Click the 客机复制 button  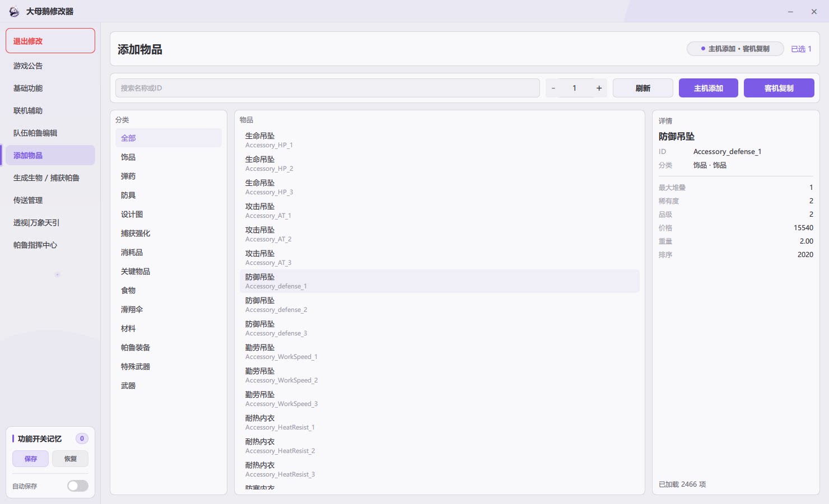click(779, 88)
